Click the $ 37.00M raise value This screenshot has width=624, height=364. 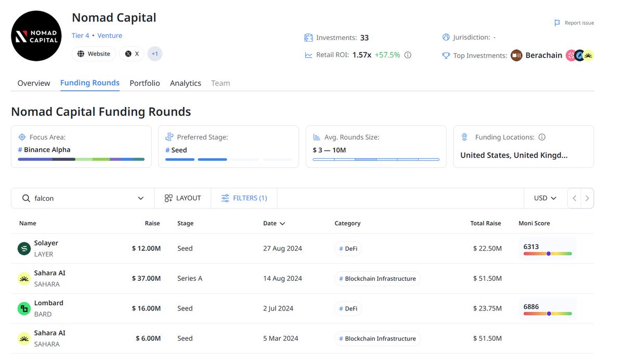point(146,279)
